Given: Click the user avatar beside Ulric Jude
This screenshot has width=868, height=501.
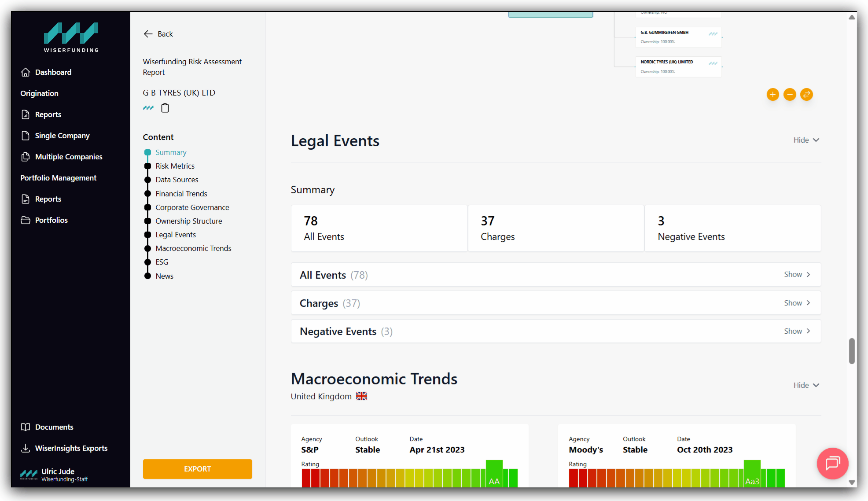Looking at the screenshot, I should (29, 475).
